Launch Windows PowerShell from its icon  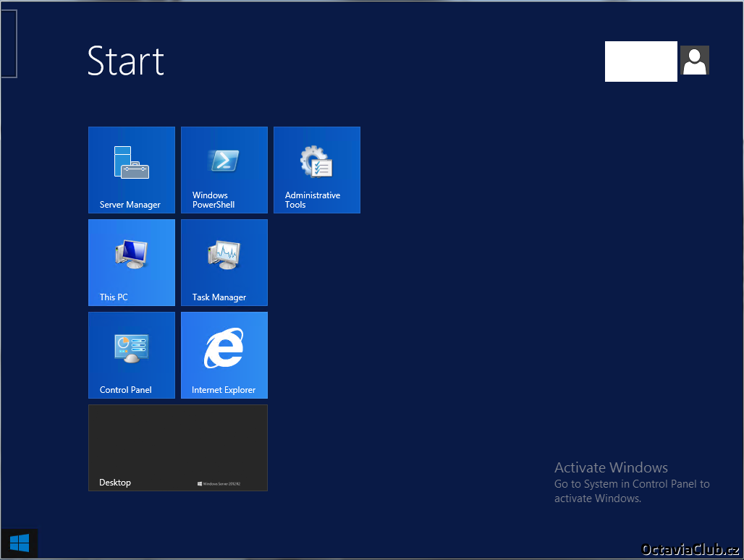[x=224, y=161]
